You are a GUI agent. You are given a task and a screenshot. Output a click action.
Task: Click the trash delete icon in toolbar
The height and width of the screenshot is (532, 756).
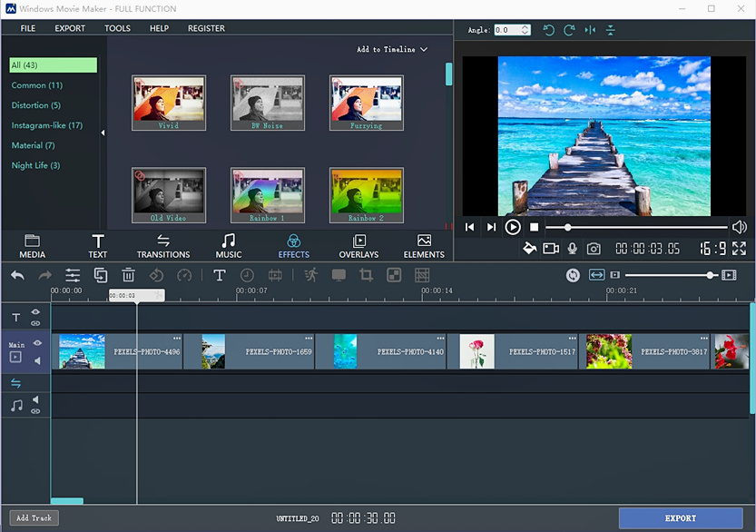pyautogui.click(x=129, y=275)
